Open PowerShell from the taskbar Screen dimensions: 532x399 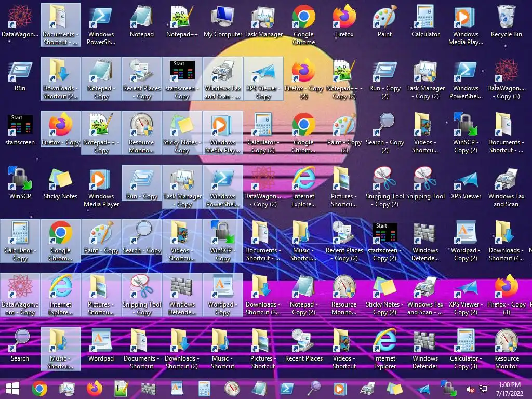pyautogui.click(x=287, y=389)
